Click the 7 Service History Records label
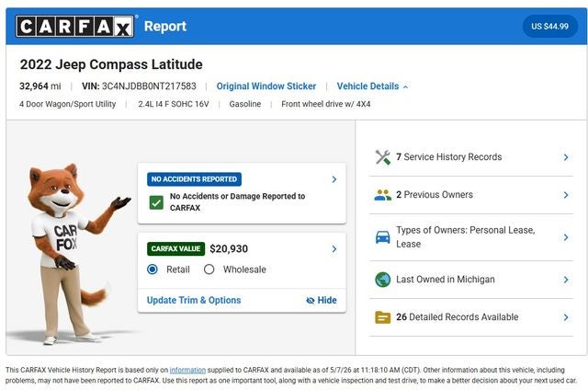 click(449, 157)
